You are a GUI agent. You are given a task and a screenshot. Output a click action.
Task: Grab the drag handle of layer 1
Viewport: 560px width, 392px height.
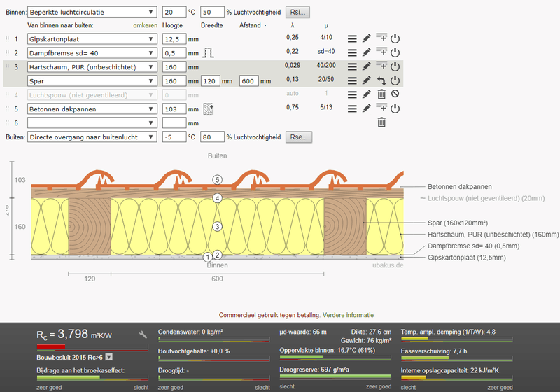point(7,39)
